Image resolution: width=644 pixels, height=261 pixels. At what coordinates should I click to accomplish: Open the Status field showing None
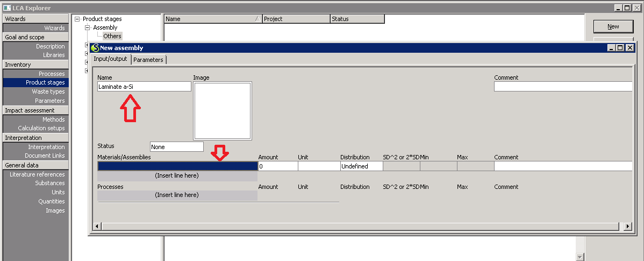[176, 146]
